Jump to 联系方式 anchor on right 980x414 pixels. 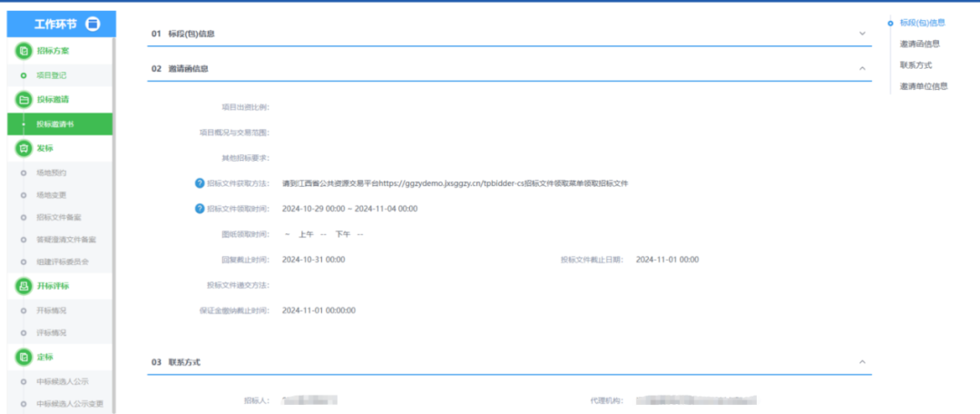pyautogui.click(x=916, y=65)
